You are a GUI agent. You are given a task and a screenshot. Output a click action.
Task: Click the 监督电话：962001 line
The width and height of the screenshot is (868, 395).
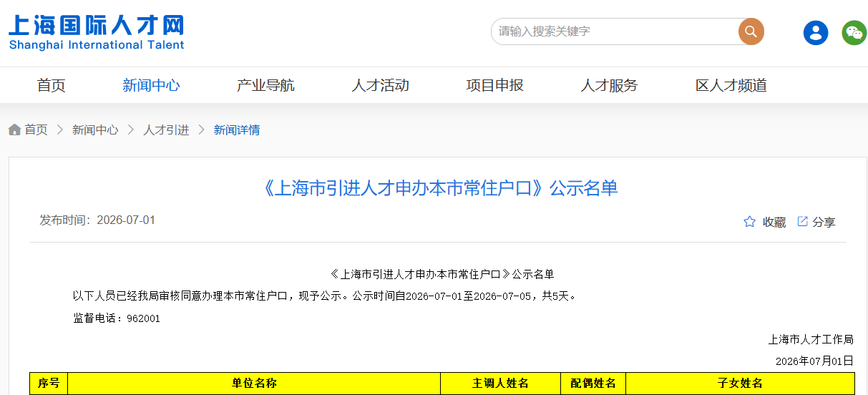[x=117, y=318]
